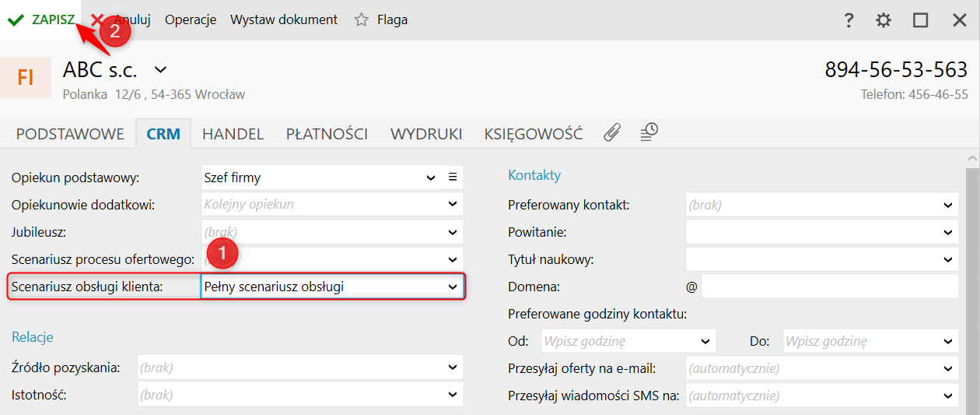Click Wystaw dokument in the toolbar
This screenshot has height=415, width=980.
[284, 20]
